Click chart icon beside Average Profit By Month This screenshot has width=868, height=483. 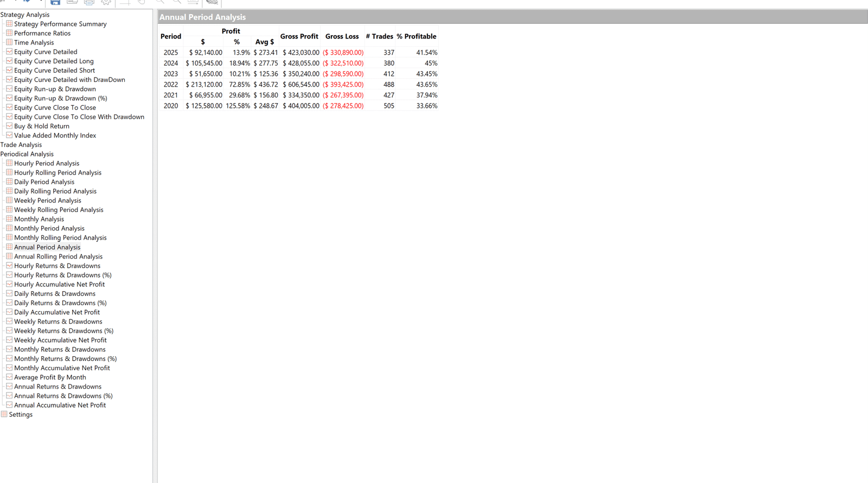[x=9, y=377]
